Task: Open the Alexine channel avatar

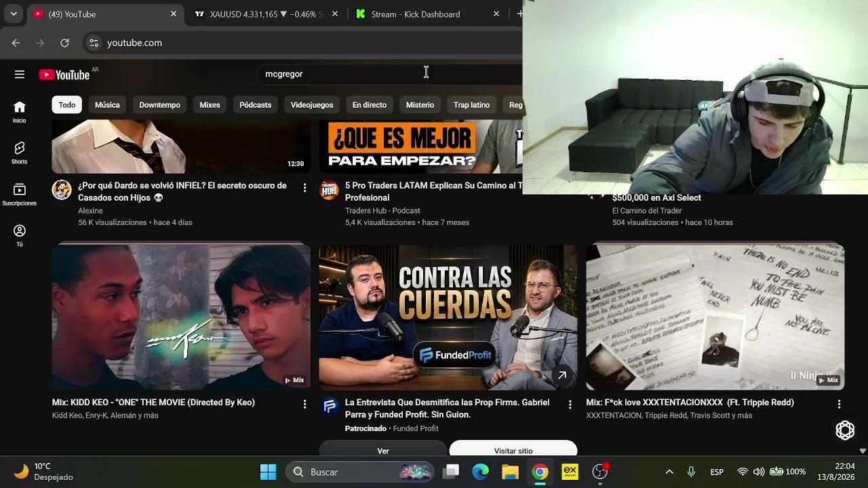Action: click(x=62, y=190)
